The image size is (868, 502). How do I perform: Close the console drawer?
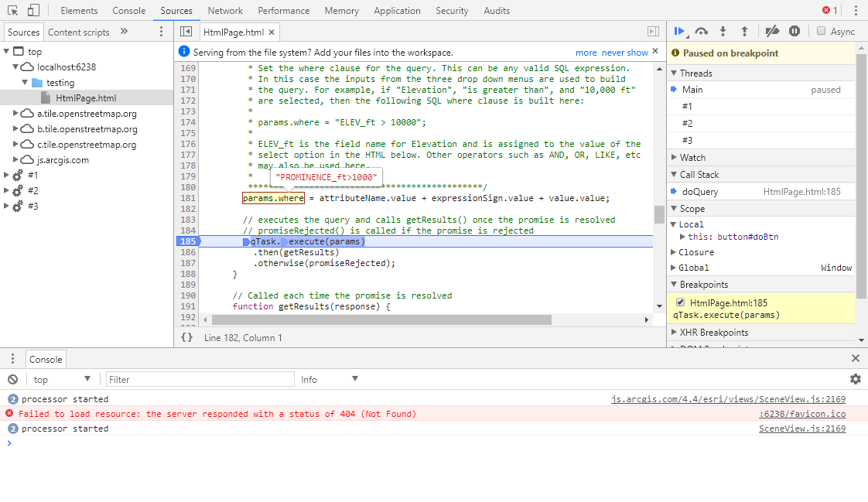pyautogui.click(x=856, y=359)
